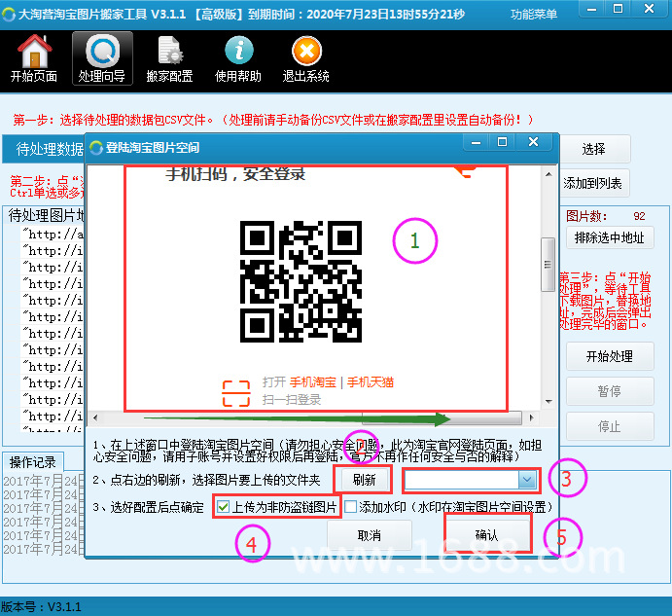The image size is (672, 616).
Task: Select the first http address row
Action: pos(53,235)
